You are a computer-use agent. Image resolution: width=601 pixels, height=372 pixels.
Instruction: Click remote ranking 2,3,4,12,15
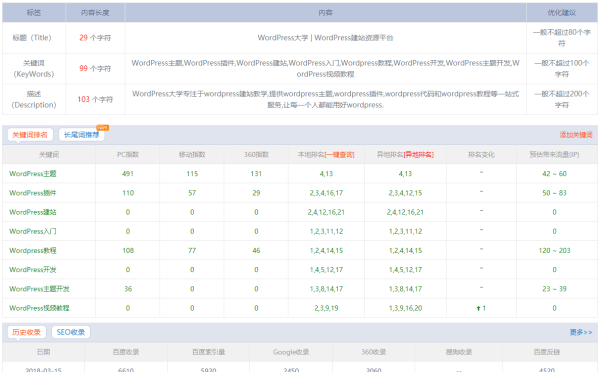(x=405, y=193)
